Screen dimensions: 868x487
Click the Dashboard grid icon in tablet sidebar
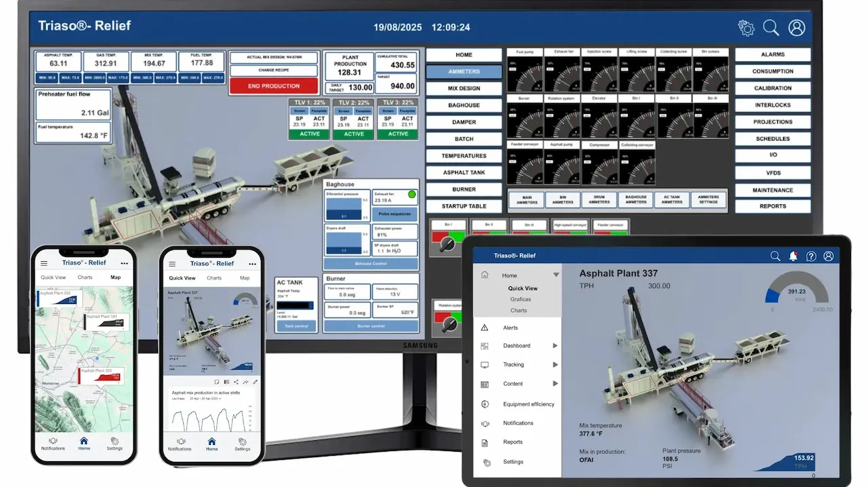(485, 346)
